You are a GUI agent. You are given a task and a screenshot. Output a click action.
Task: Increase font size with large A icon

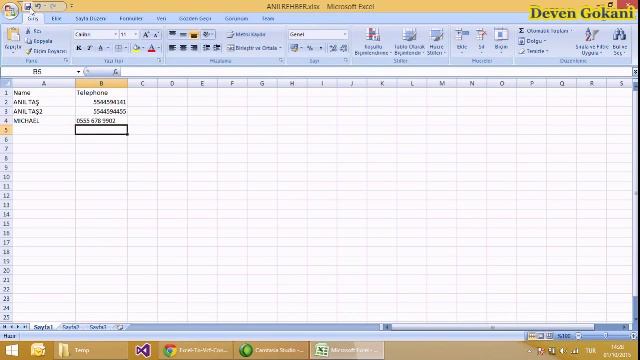click(x=146, y=35)
